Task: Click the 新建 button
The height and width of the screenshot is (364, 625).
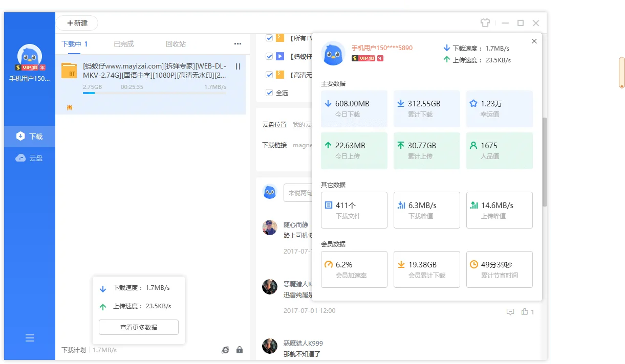Action: tap(77, 22)
